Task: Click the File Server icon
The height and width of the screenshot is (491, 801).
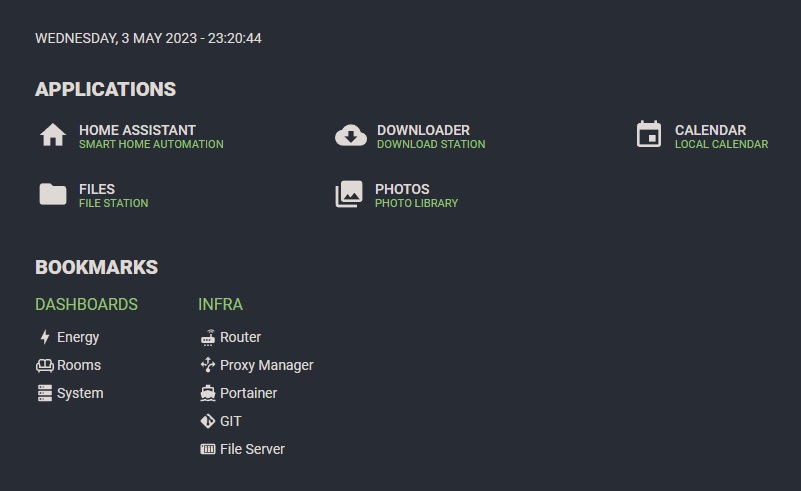Action: pos(208,449)
